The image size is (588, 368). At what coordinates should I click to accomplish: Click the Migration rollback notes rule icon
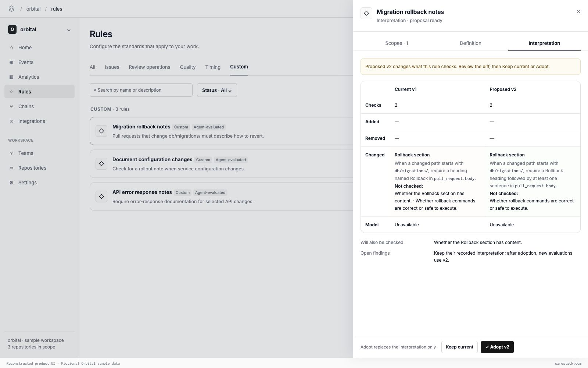101,131
